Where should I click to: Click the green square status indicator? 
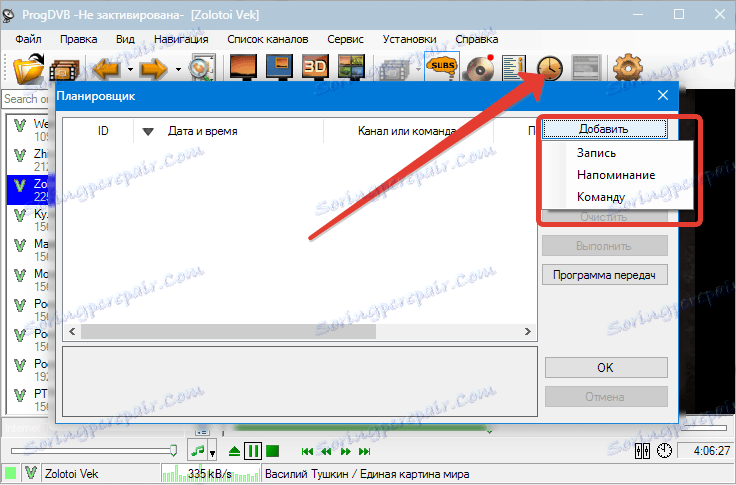click(11, 473)
